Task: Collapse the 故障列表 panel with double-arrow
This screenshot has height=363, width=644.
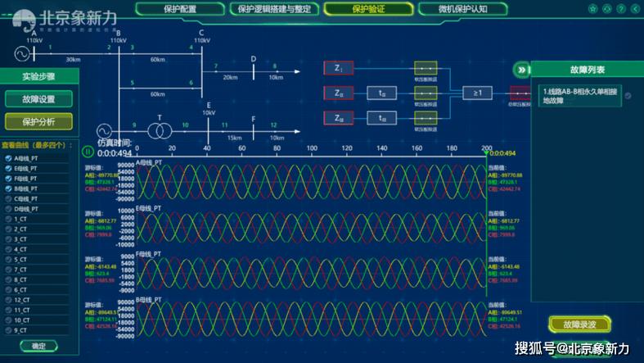Action: click(521, 70)
